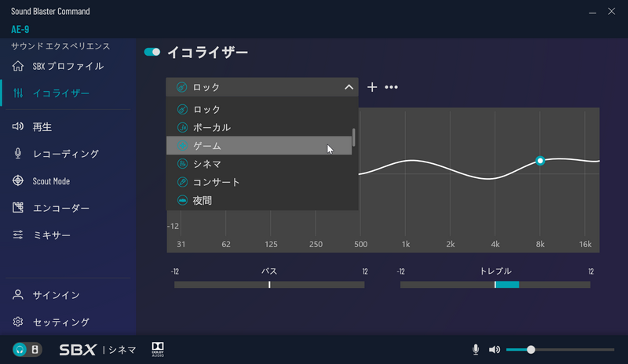The width and height of the screenshot is (628, 364).
Task: Click SBX シネマ profile label
Action: pos(98,350)
